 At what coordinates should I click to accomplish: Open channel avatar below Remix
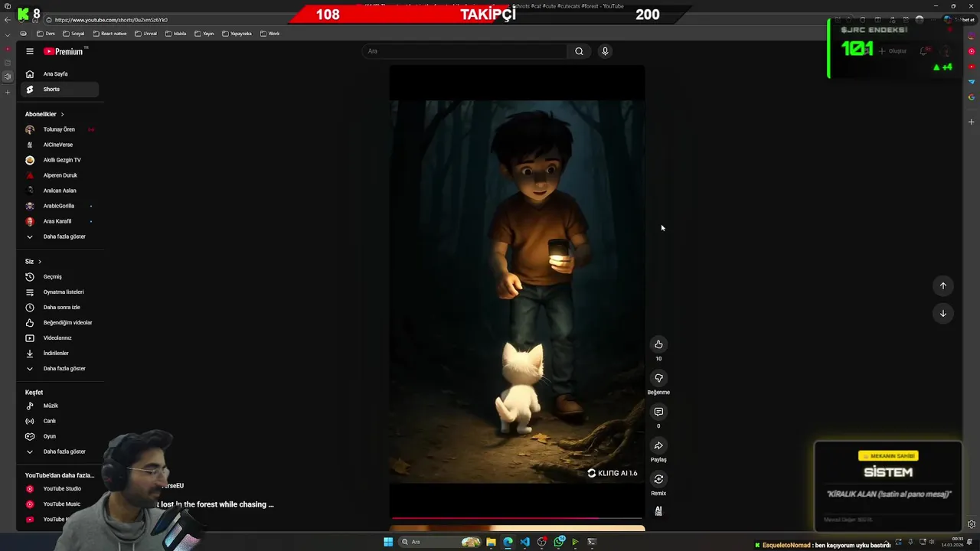point(658,510)
